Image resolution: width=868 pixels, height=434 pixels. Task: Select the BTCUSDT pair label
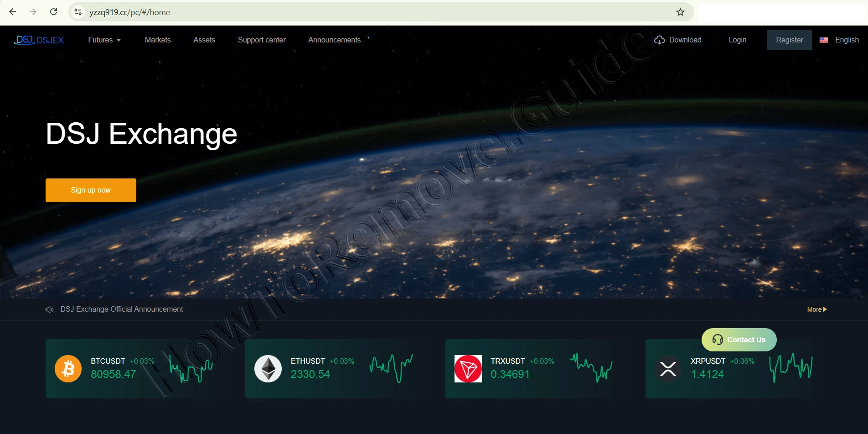(108, 361)
